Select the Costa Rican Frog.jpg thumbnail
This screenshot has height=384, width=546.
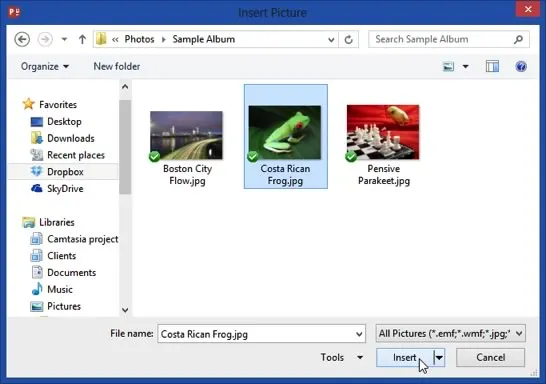pyautogui.click(x=284, y=132)
